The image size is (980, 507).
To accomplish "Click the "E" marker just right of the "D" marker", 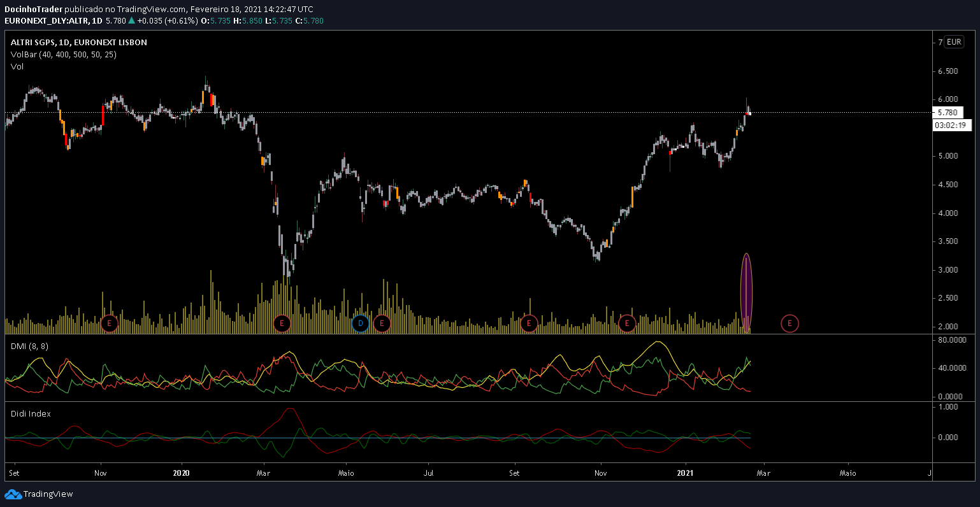I will (382, 324).
